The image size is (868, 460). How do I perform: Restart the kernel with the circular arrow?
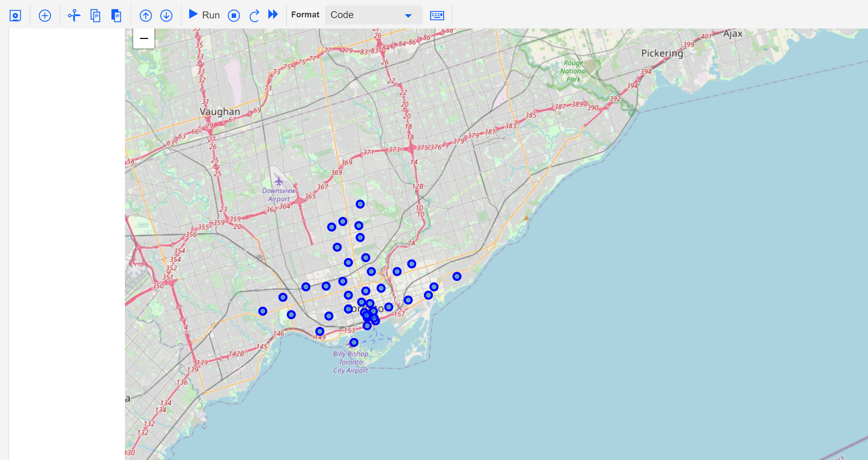click(x=254, y=16)
